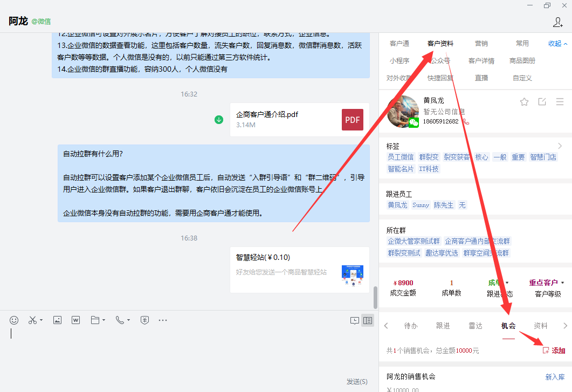Screen dimensions: 572x392
Task: Select the scissors screenshot tool
Action: 32,320
